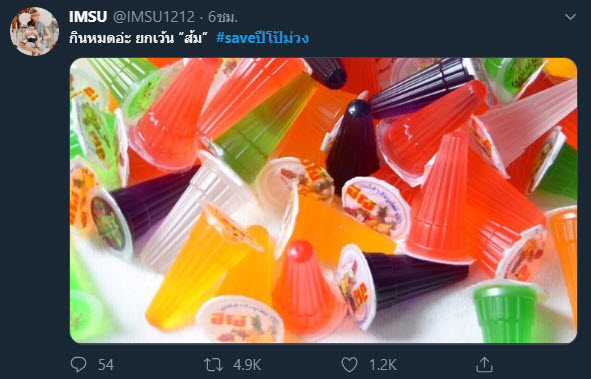Click the round ปีโป้ lid label in photo

point(376,207)
